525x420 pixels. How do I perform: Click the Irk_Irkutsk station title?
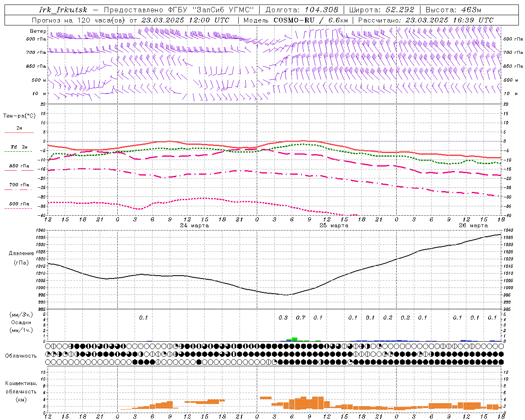coord(63,10)
